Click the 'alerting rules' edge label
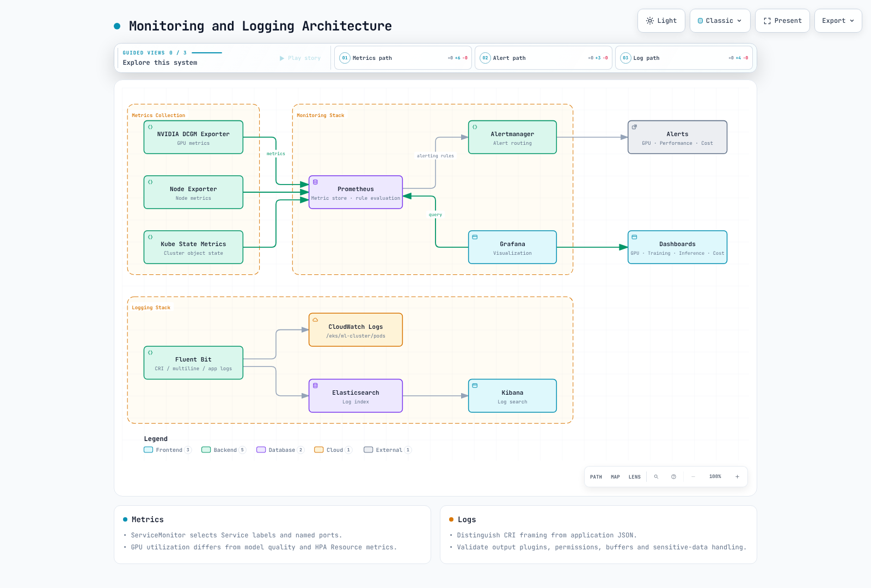The image size is (871, 588). tap(436, 156)
